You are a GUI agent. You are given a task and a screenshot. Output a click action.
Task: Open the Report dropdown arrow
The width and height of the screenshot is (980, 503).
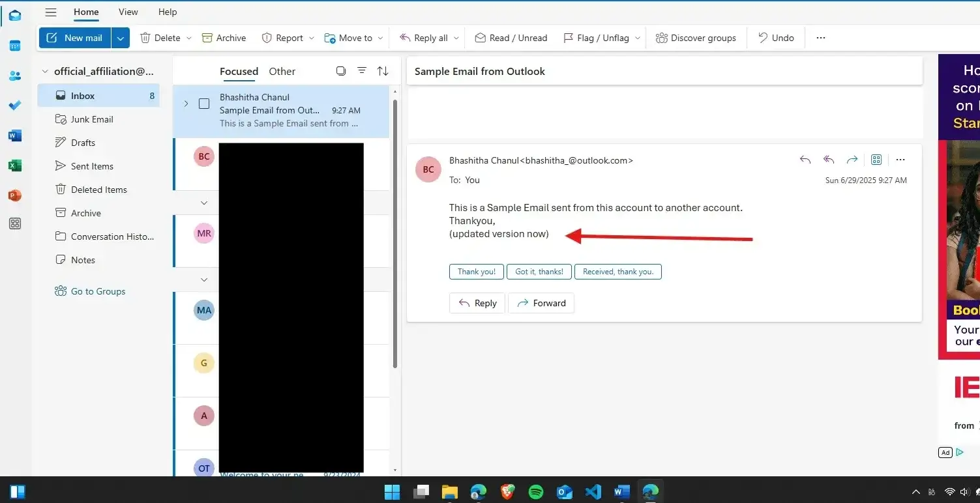pos(311,38)
